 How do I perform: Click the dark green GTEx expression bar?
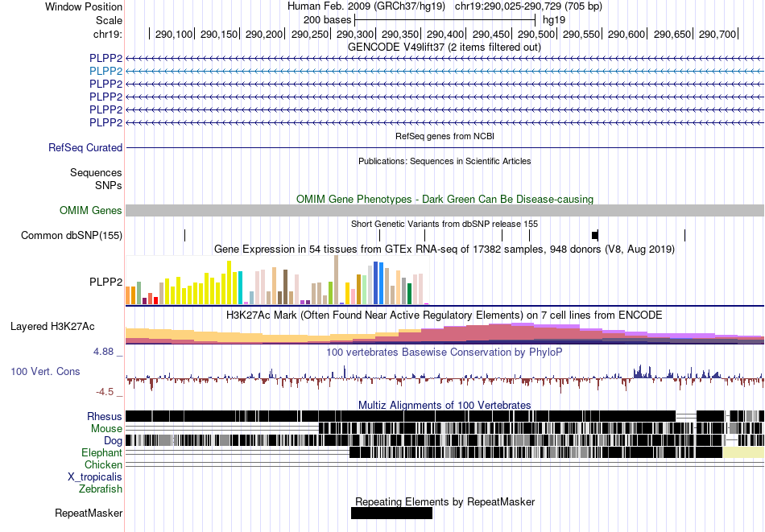click(x=409, y=294)
